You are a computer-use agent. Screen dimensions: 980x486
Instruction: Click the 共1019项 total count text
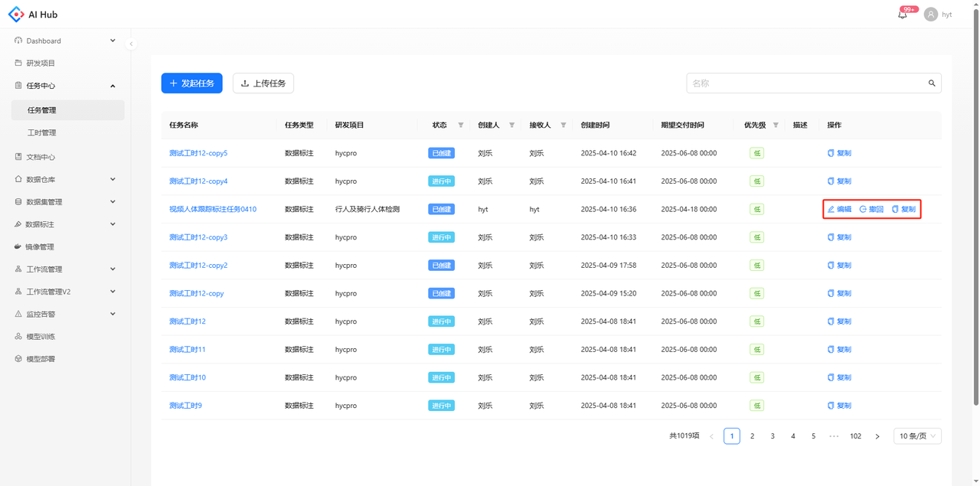(x=684, y=436)
